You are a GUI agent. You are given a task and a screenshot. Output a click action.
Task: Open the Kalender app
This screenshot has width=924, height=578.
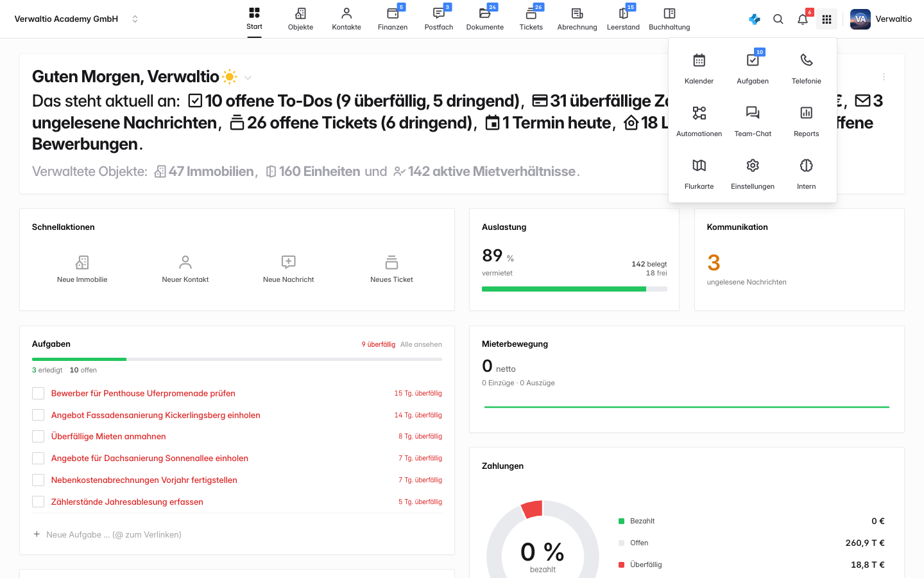tap(699, 68)
